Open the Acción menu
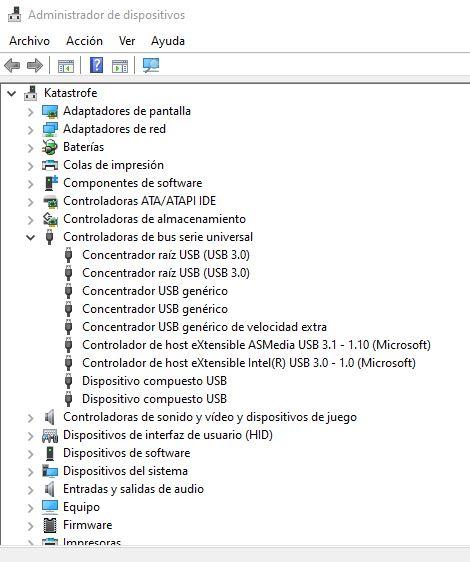Image resolution: width=470 pixels, height=562 pixels. pos(84,41)
